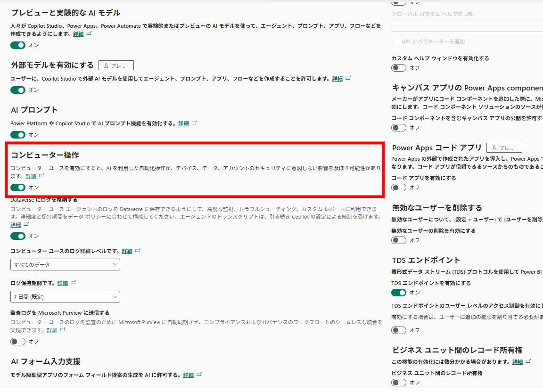Screen dimensions: 543x392
Task: Turn off Dataverse にログを格納する toggle
Action: point(17,236)
